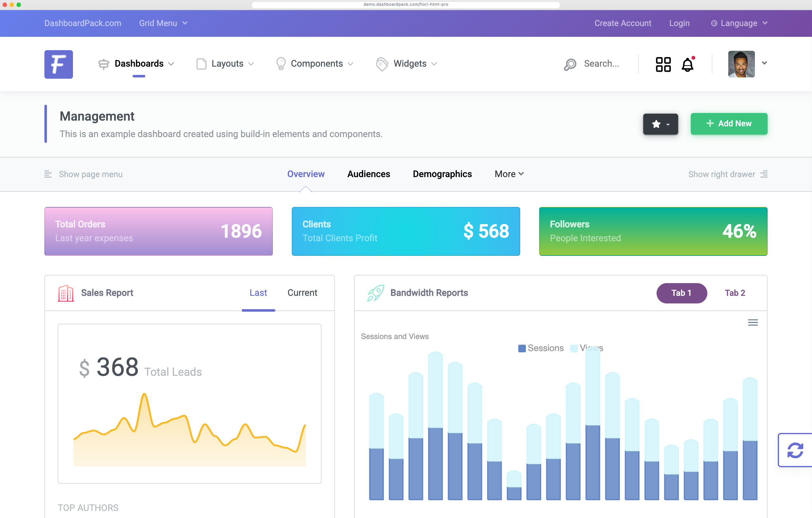Open the user profile dropdown chevron

coord(764,63)
